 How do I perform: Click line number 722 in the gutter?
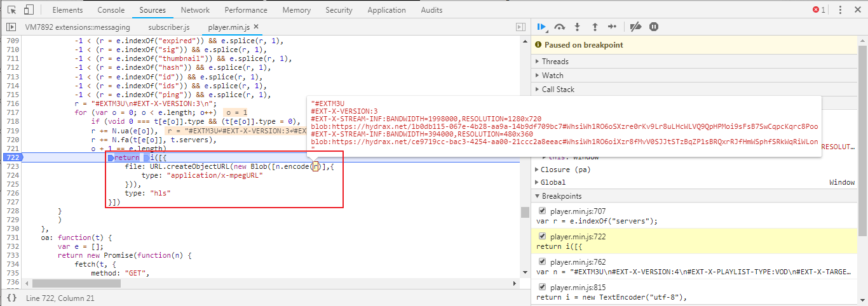11,157
